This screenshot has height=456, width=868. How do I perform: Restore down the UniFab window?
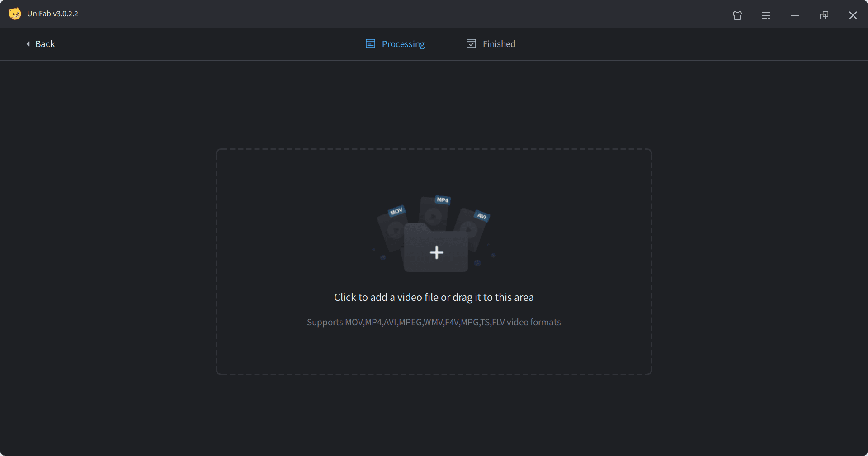pos(824,15)
